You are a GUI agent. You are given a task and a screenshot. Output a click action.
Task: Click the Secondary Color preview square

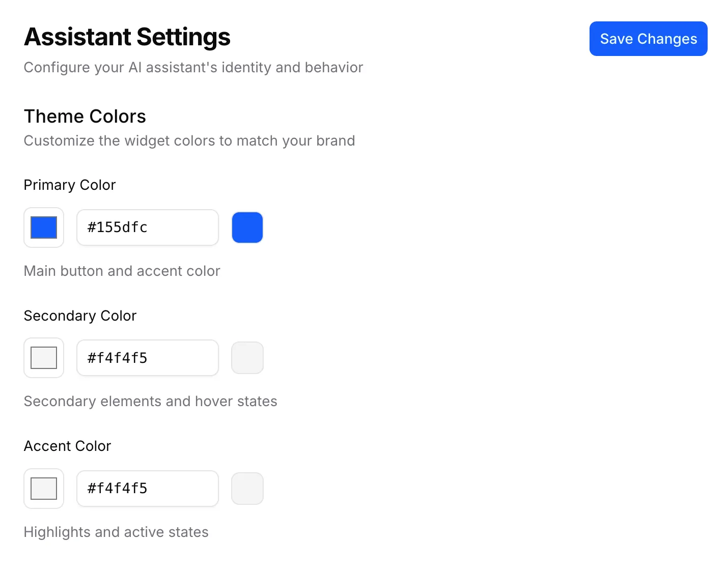point(247,358)
